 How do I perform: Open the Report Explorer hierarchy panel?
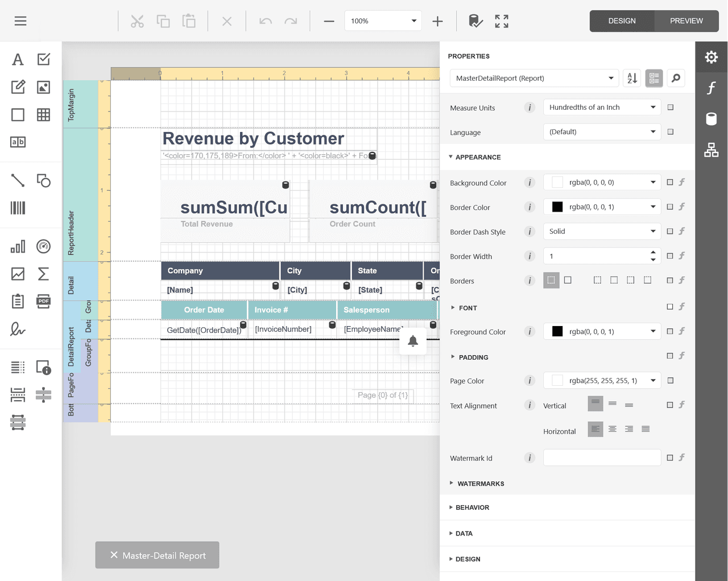(712, 150)
